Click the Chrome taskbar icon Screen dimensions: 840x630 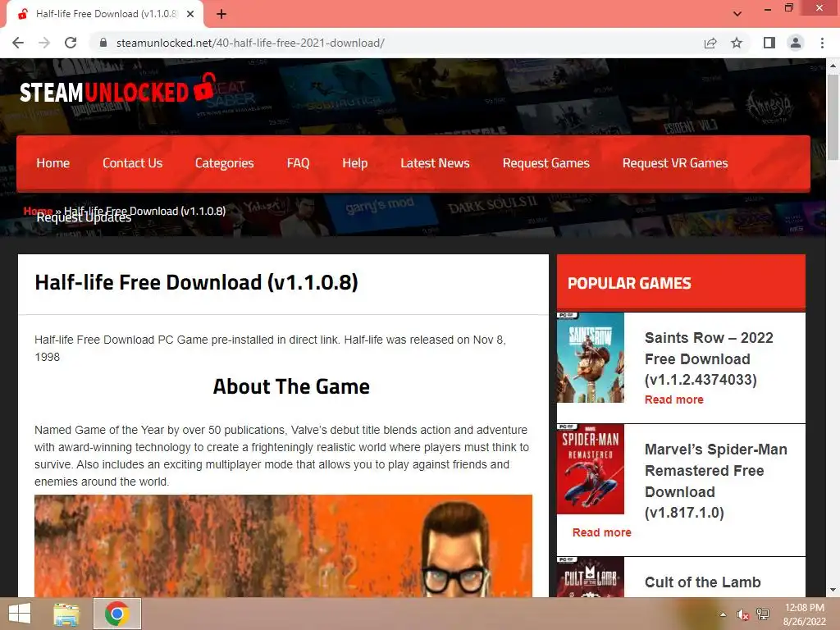tap(116, 614)
